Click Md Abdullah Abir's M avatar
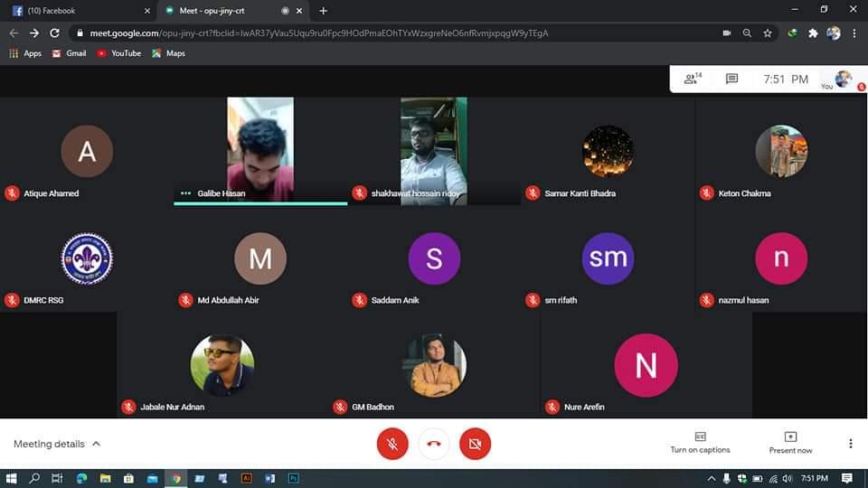 point(260,258)
